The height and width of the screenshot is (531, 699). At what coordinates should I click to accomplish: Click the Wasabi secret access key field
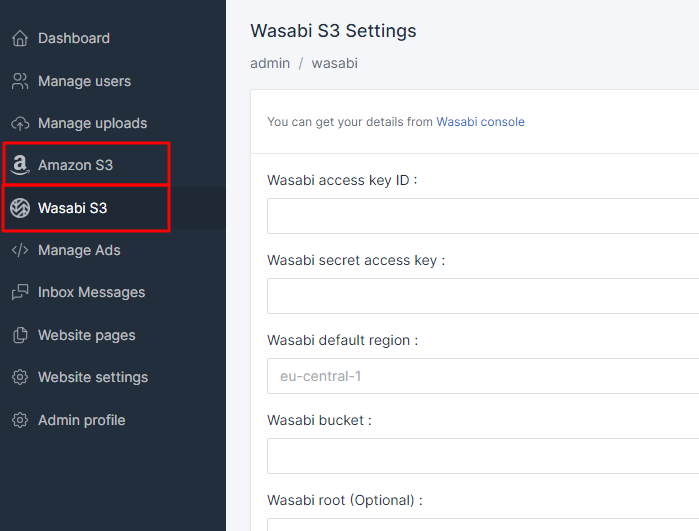coord(483,296)
